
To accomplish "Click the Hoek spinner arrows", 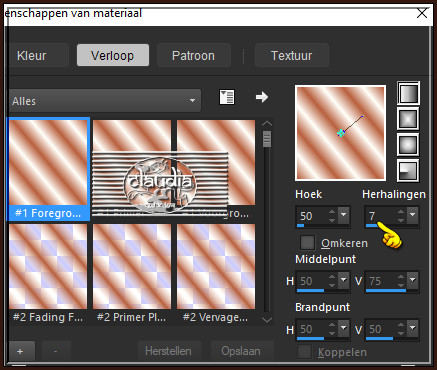I will click(332, 216).
